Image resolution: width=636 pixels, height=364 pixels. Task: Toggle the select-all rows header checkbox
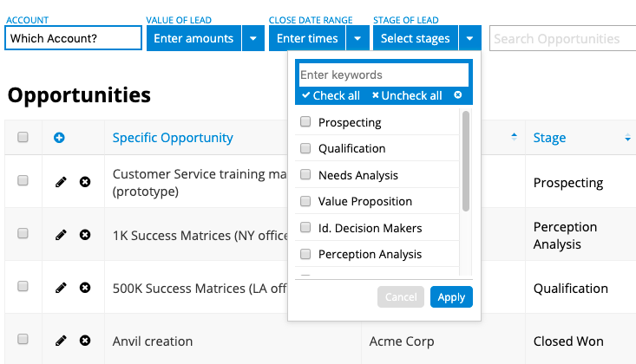click(23, 137)
